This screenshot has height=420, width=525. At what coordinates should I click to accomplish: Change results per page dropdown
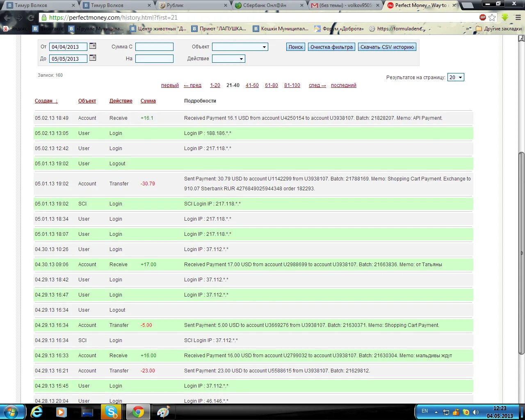(x=456, y=77)
